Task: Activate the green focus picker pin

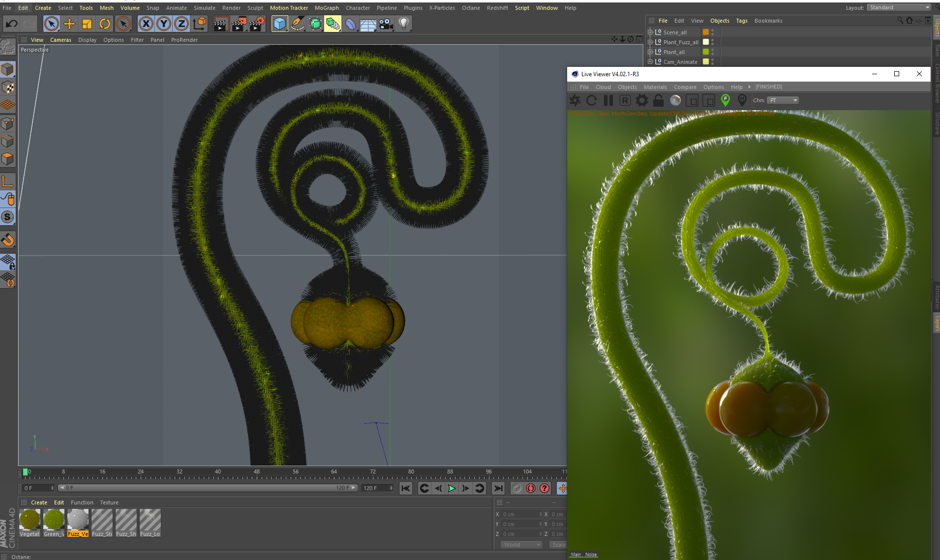Action: coord(725,100)
